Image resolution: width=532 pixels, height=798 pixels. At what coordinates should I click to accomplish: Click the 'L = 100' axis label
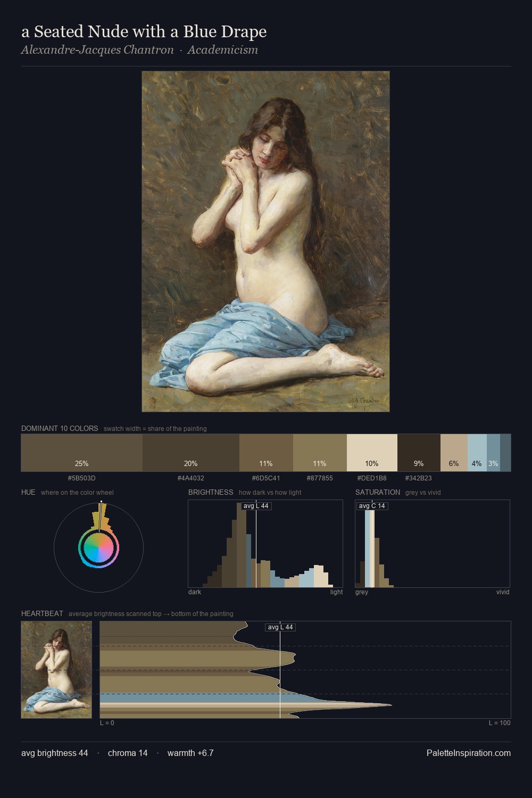500,723
